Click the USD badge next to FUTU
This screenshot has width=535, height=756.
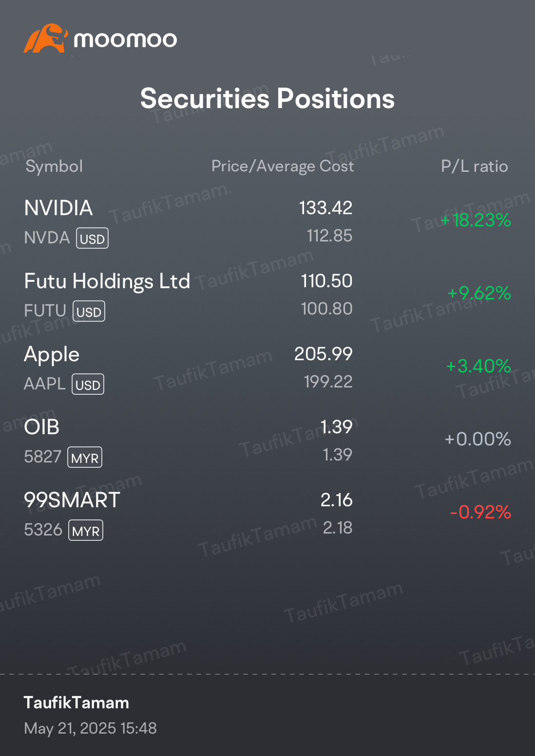[89, 312]
